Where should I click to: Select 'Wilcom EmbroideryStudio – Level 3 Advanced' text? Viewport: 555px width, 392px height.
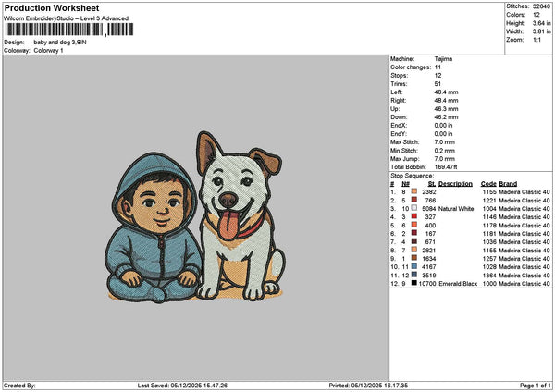point(67,18)
